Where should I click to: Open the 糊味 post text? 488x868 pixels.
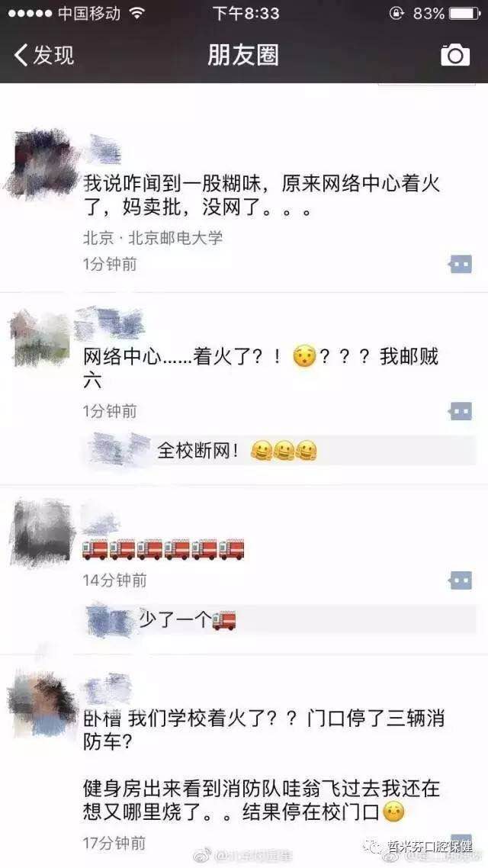(262, 197)
